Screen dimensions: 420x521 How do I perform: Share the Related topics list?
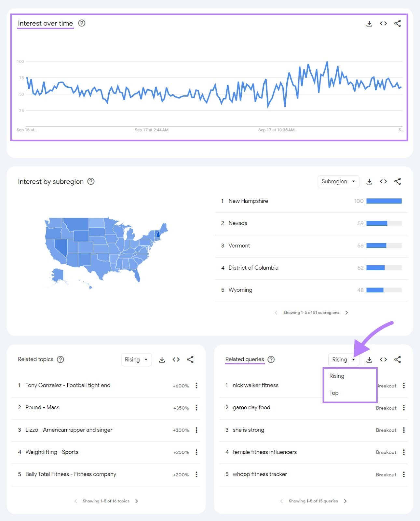coord(191,359)
